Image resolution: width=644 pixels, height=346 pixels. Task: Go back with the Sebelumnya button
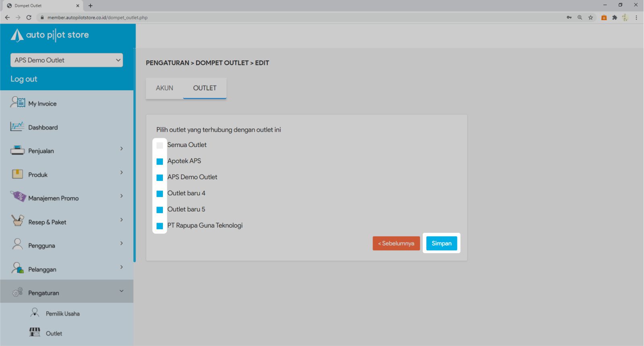396,243
